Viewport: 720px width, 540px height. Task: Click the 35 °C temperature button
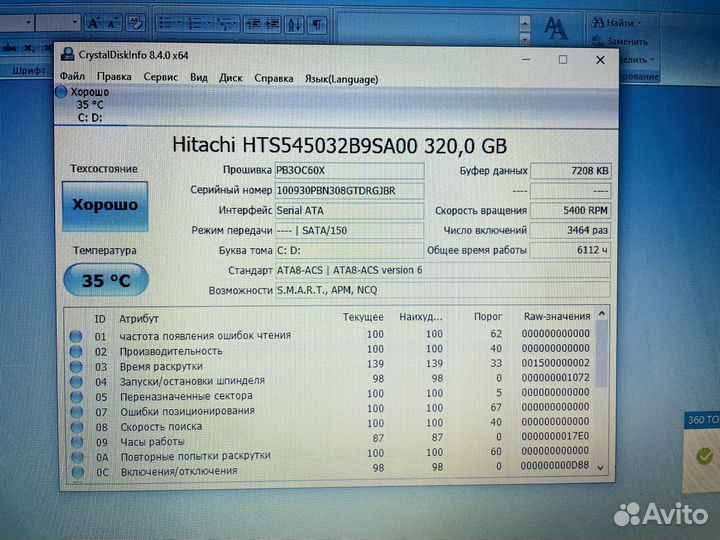[x=106, y=280]
